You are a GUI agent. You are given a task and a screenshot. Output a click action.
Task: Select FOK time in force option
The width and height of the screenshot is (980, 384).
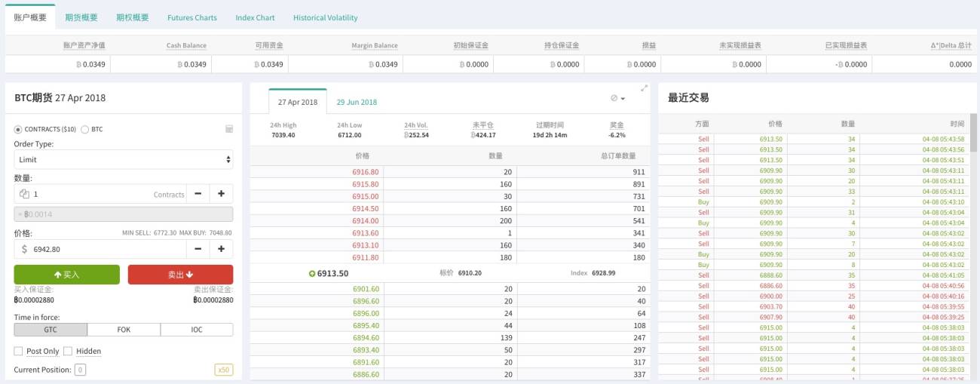click(x=124, y=330)
